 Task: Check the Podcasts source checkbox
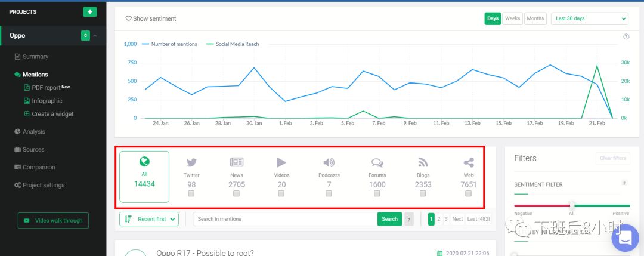pos(329,193)
